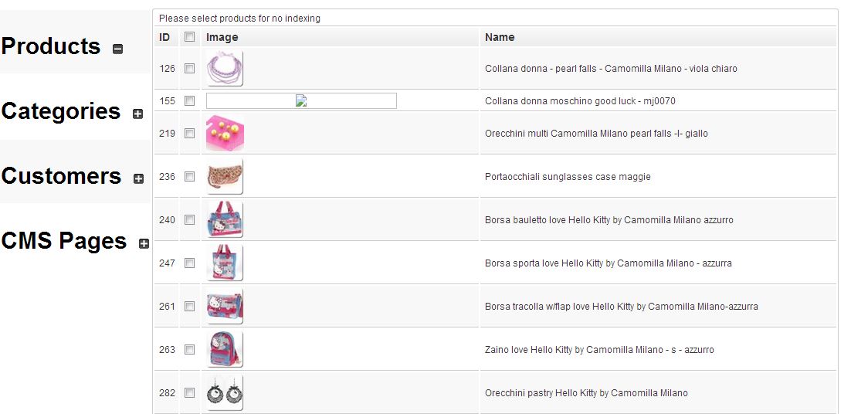The image size is (868, 414).
Task: Check the box for product 126
Action: [x=190, y=69]
